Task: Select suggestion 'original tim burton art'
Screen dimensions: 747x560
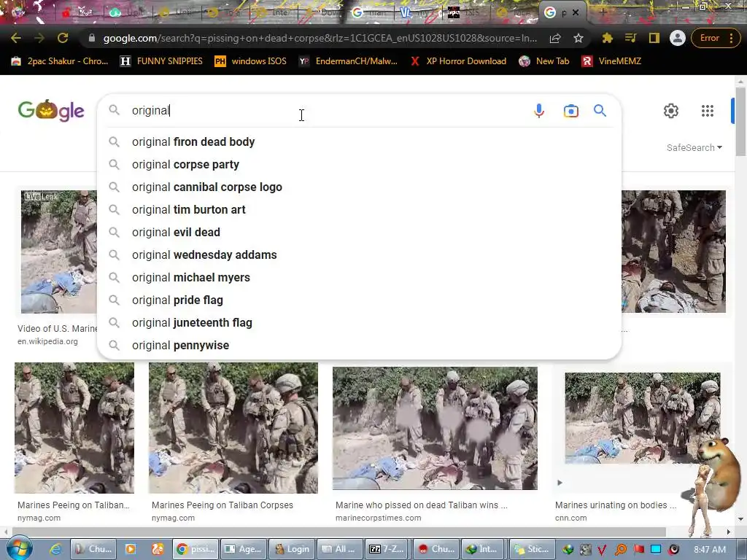Action: click(359, 209)
